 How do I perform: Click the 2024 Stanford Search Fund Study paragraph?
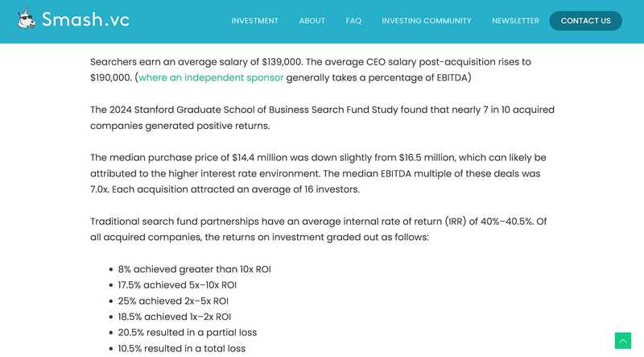click(323, 118)
